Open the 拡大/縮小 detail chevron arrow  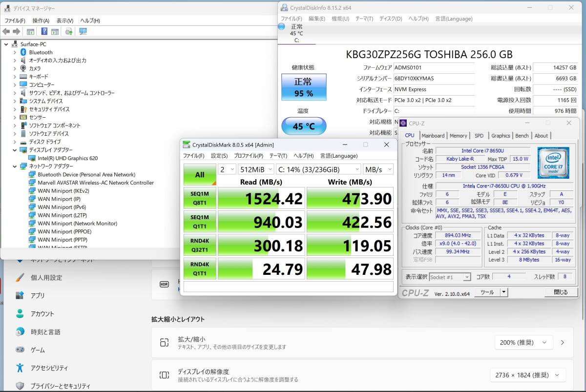(563, 343)
